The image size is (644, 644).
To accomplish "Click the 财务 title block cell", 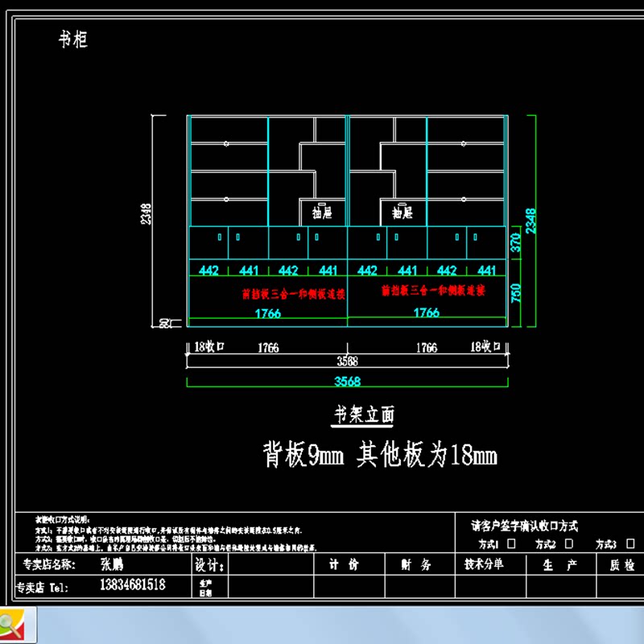I will click(x=416, y=565).
